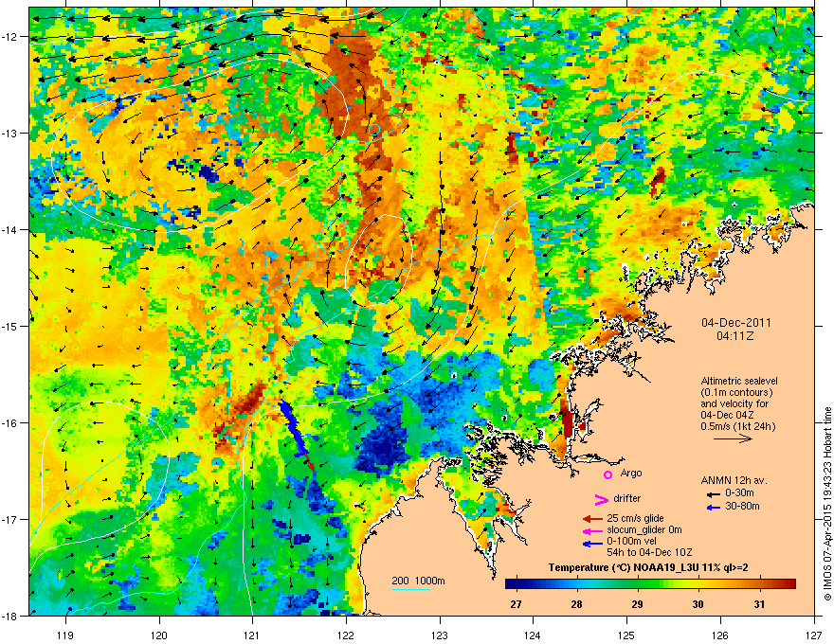Click the black 0-30m ANMN arrow in legend

pyautogui.click(x=714, y=494)
